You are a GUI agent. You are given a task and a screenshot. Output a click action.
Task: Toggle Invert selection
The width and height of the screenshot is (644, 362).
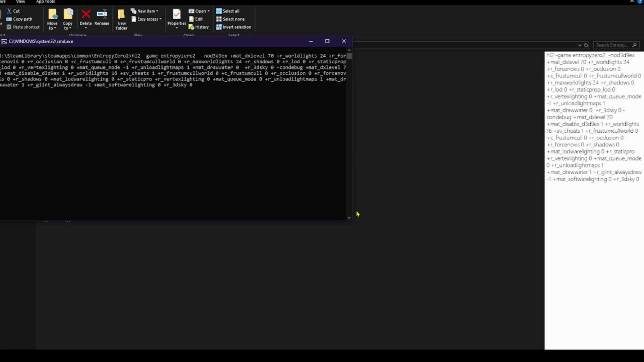tap(233, 27)
